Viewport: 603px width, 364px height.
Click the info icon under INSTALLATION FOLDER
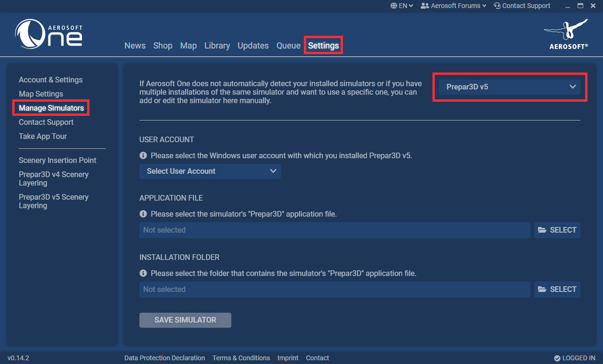(x=143, y=273)
